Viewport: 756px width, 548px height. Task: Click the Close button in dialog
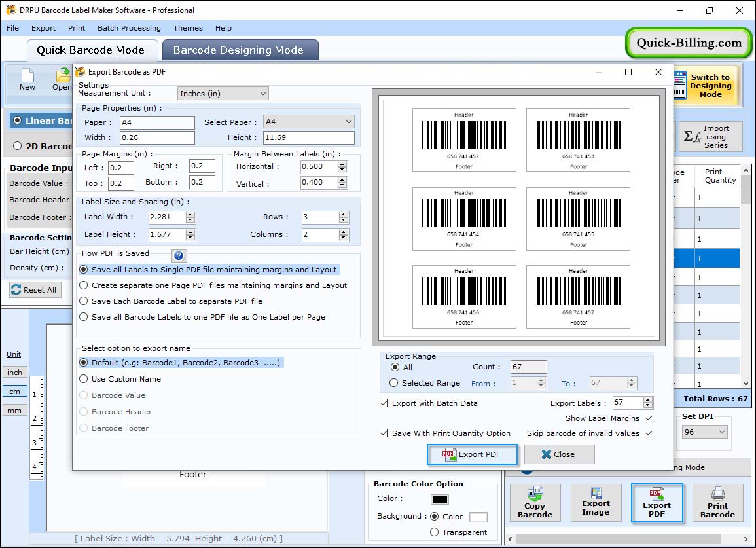point(559,454)
